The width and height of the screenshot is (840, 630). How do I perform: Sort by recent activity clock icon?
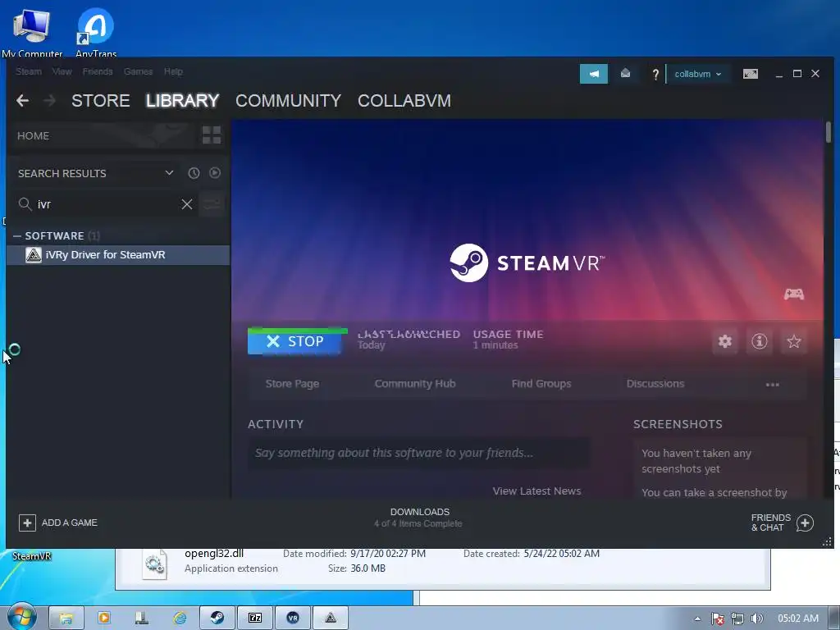point(194,173)
